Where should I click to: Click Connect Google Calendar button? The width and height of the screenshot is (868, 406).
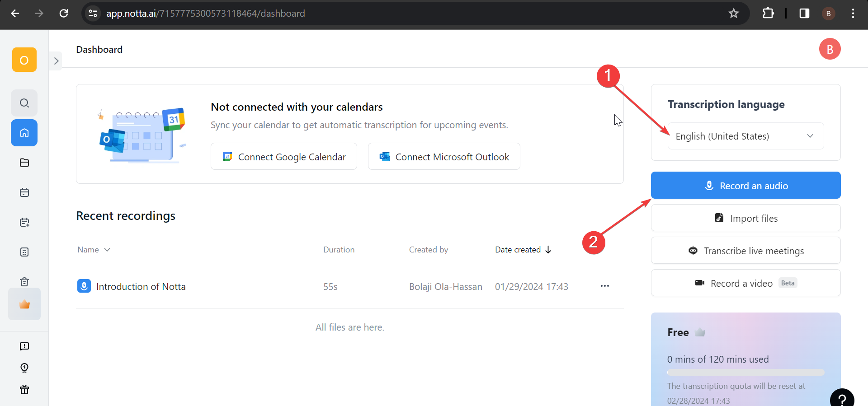coord(284,157)
